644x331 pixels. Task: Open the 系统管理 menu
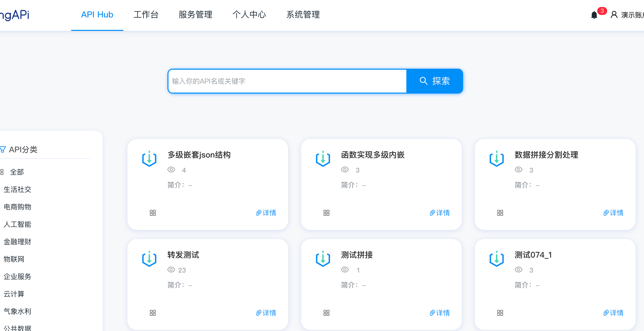(303, 14)
